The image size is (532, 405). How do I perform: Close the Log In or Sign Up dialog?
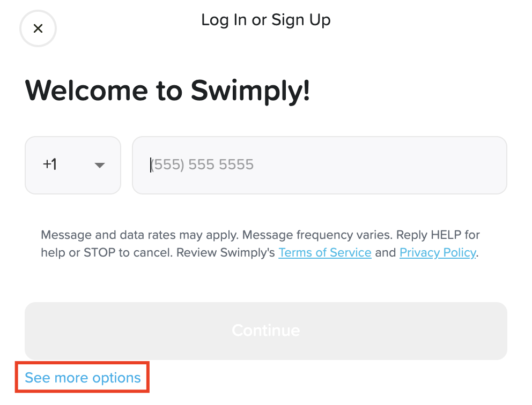point(38,28)
